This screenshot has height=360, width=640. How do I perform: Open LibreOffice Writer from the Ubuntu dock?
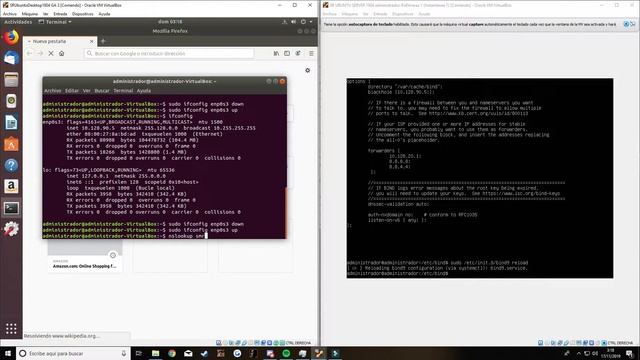11,122
